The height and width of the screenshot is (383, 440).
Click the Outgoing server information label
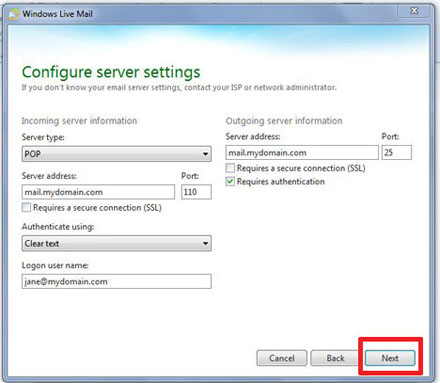point(284,121)
